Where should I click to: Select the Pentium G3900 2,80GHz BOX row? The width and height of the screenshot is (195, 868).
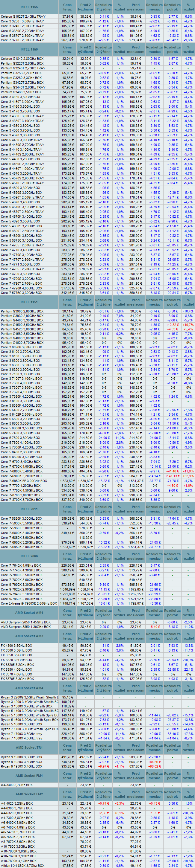tap(98, 311)
